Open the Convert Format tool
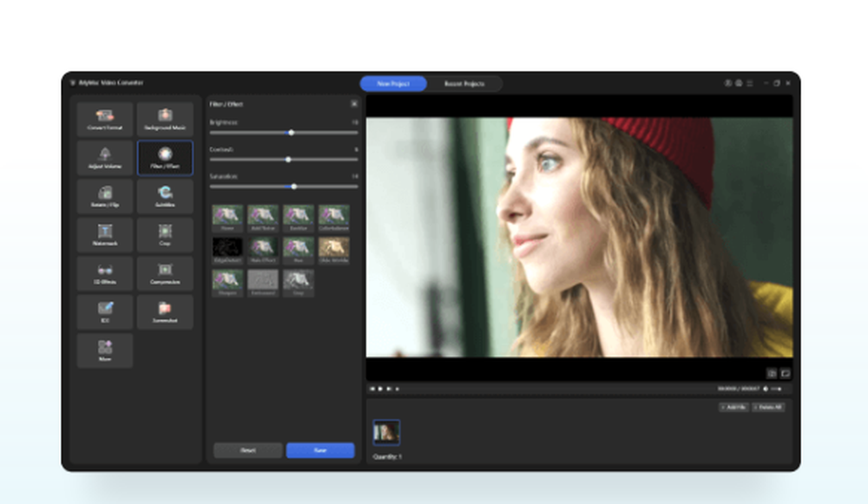The height and width of the screenshot is (504, 868). click(105, 119)
